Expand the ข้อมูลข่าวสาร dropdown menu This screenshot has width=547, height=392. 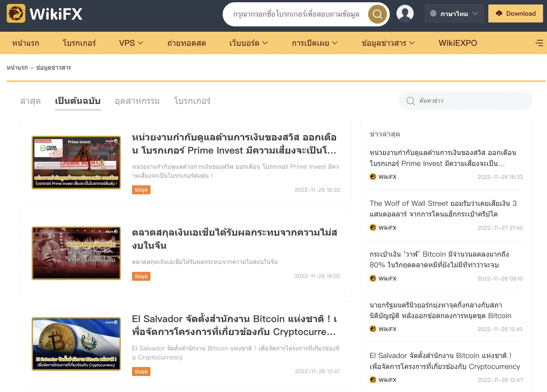pos(388,43)
